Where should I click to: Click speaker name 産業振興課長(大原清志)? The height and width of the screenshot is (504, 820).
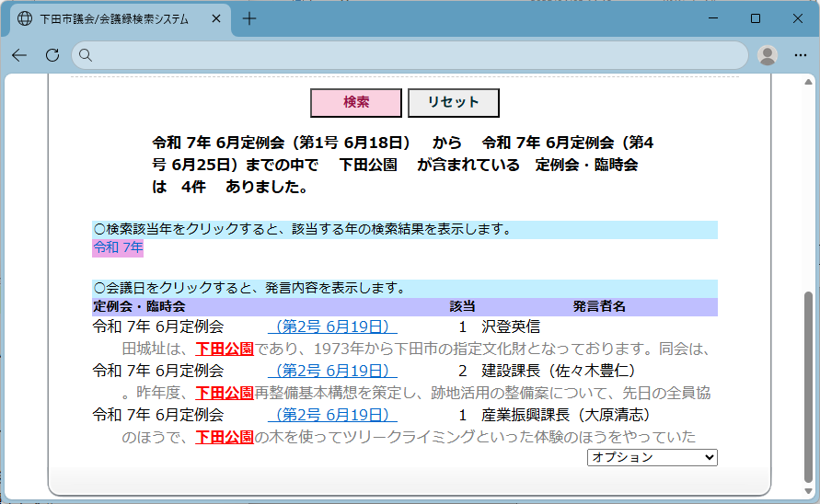[x=565, y=415]
